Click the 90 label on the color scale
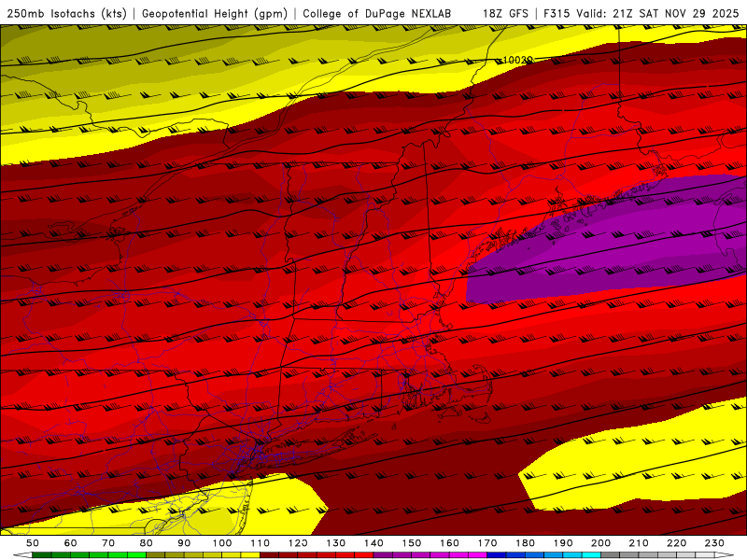The width and height of the screenshot is (747, 560). click(184, 543)
